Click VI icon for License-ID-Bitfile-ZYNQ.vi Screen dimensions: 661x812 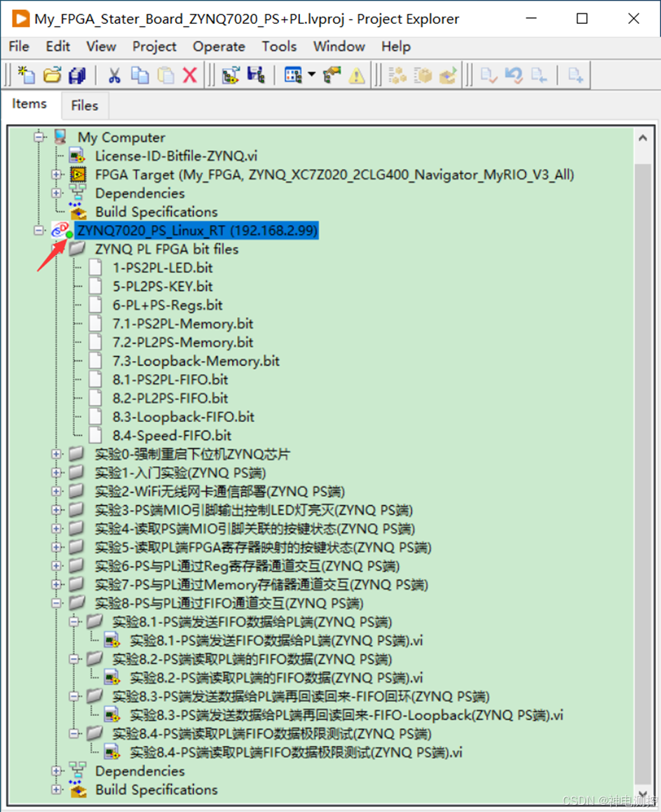pyautogui.click(x=78, y=156)
